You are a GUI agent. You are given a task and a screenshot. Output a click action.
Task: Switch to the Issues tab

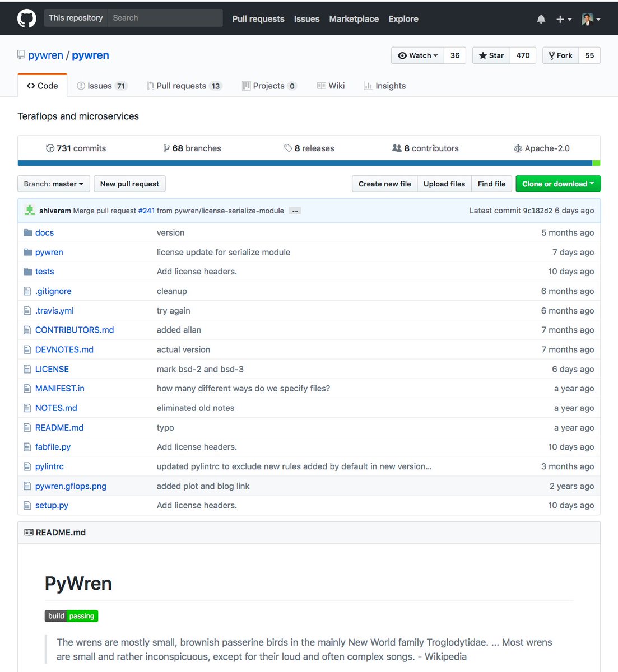tap(103, 86)
